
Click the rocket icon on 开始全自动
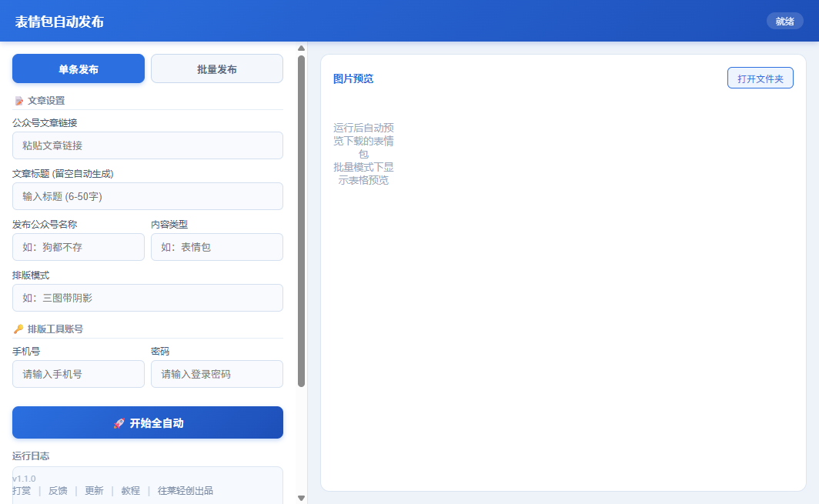(x=119, y=423)
